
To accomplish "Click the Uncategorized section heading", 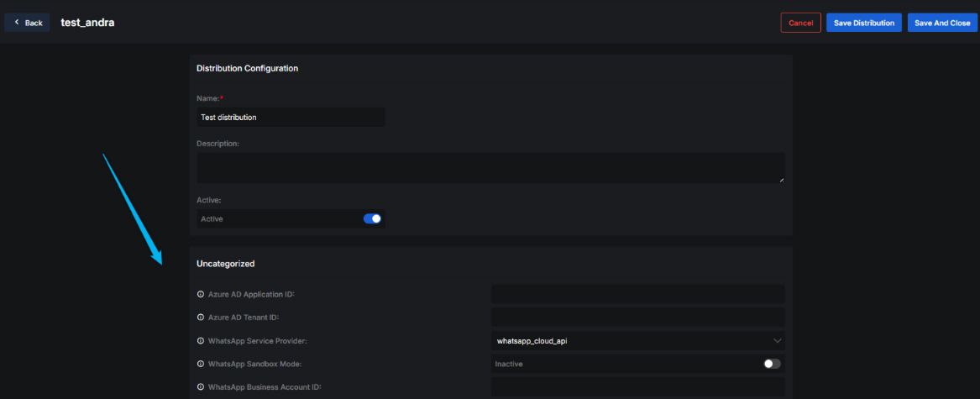I will coord(225,264).
